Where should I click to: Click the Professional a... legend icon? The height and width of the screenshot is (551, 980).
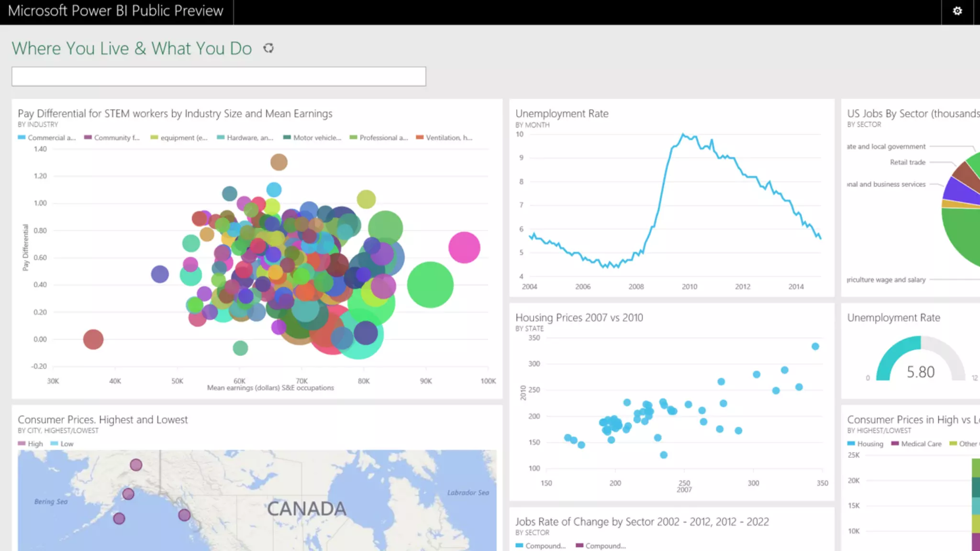click(x=354, y=137)
